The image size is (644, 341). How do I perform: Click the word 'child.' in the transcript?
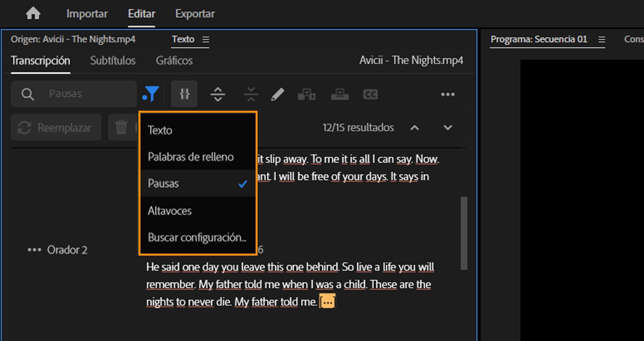[355, 284]
